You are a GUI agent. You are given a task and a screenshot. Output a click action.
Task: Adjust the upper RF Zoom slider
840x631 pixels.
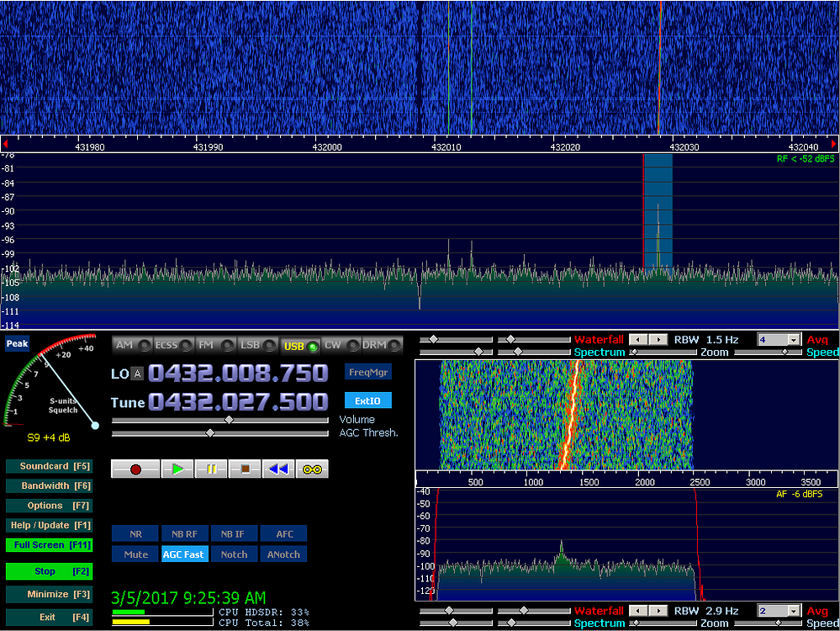tap(663, 353)
